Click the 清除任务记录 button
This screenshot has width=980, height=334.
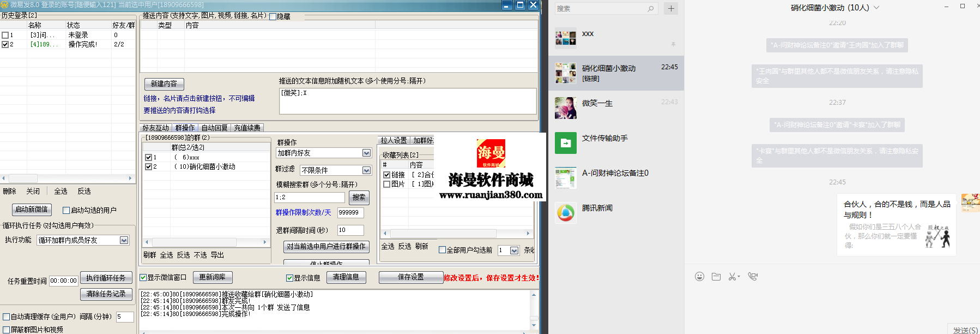tap(106, 294)
